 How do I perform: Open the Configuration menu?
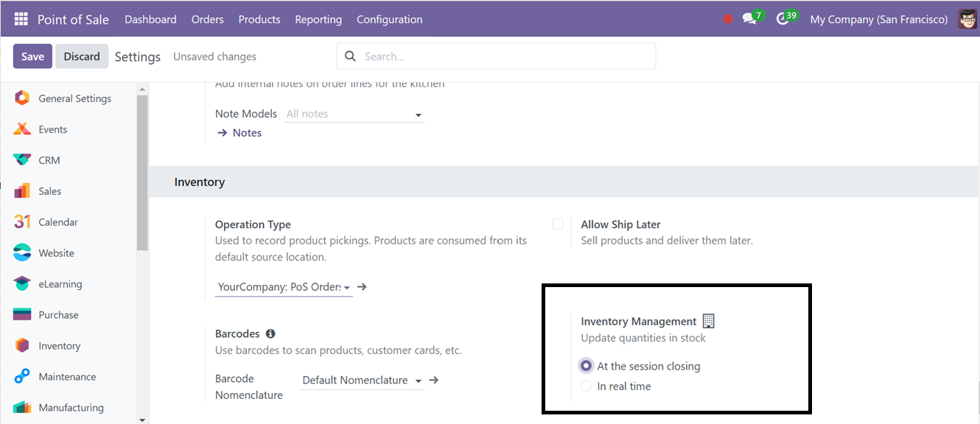click(x=390, y=19)
